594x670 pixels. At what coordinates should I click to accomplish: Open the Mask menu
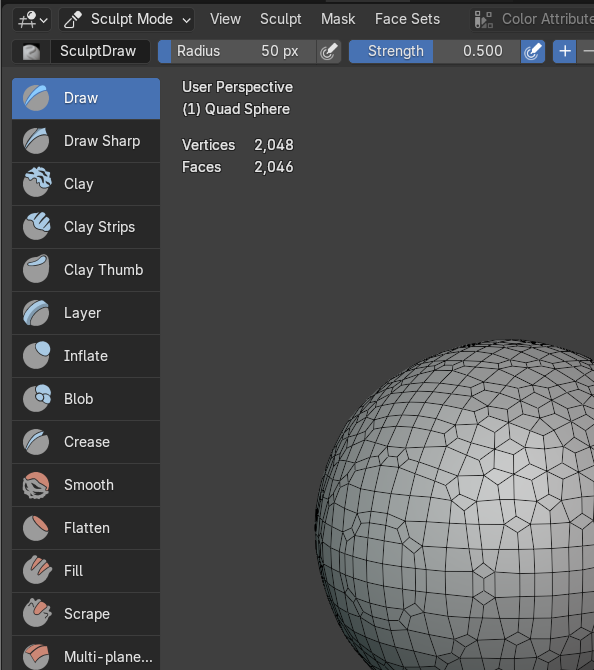tap(338, 19)
